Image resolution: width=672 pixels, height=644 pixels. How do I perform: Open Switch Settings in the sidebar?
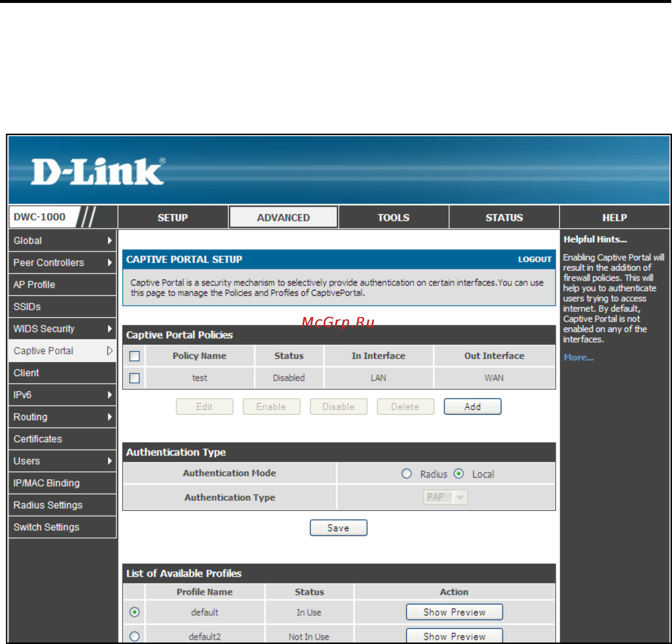pos(62,527)
